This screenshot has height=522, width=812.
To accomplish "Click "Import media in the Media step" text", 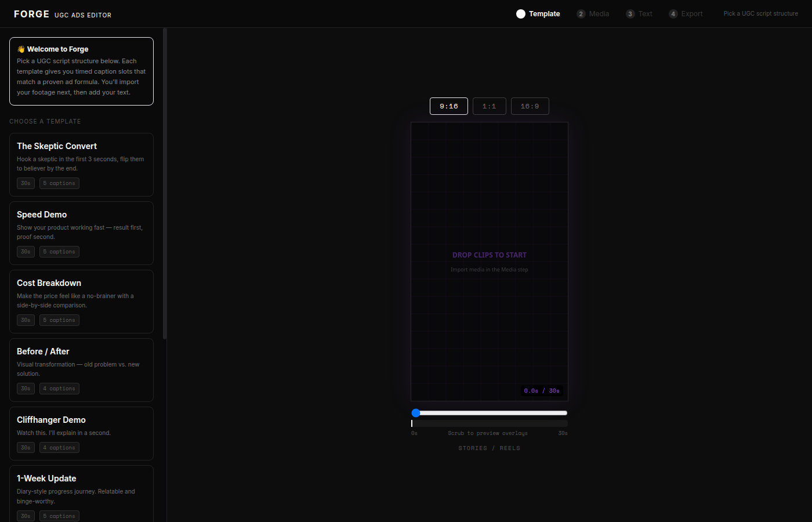I will click(490, 270).
